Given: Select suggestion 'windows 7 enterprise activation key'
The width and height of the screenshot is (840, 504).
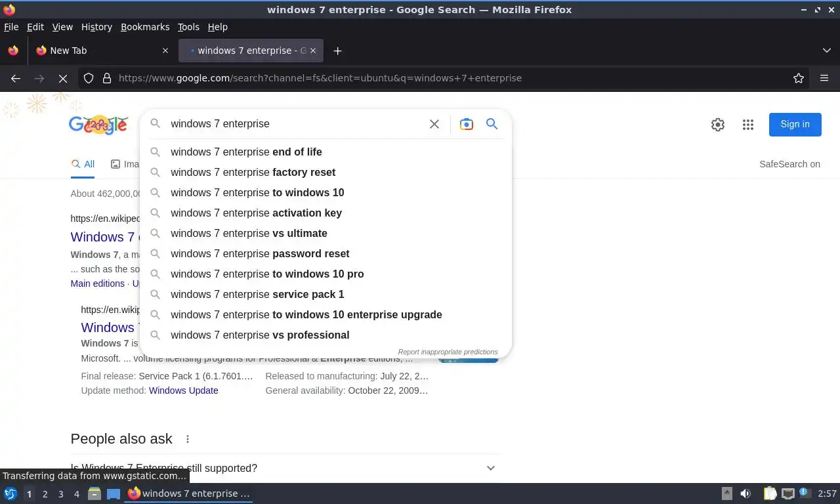Looking at the screenshot, I should coord(325,213).
